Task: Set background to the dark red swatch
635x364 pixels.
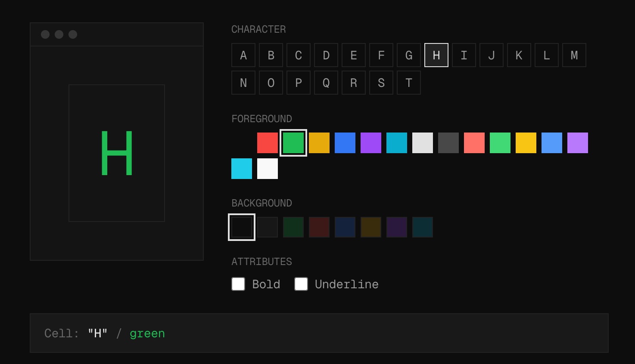Action: coord(319,227)
